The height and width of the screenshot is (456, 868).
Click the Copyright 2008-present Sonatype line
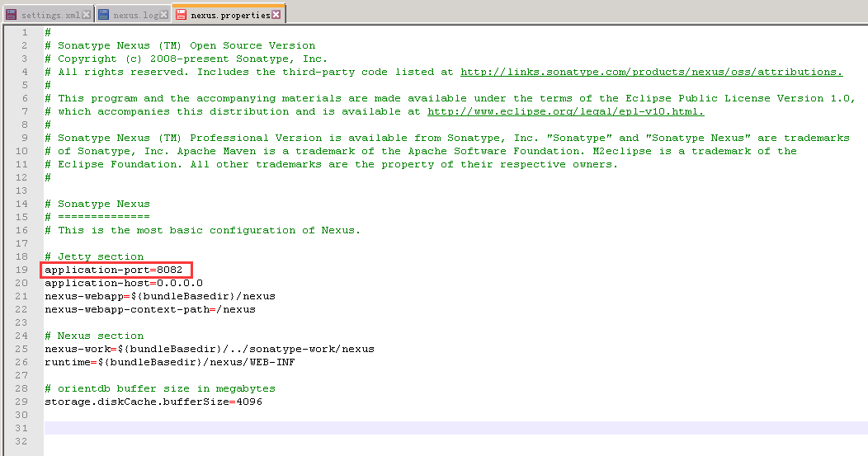[x=186, y=59]
